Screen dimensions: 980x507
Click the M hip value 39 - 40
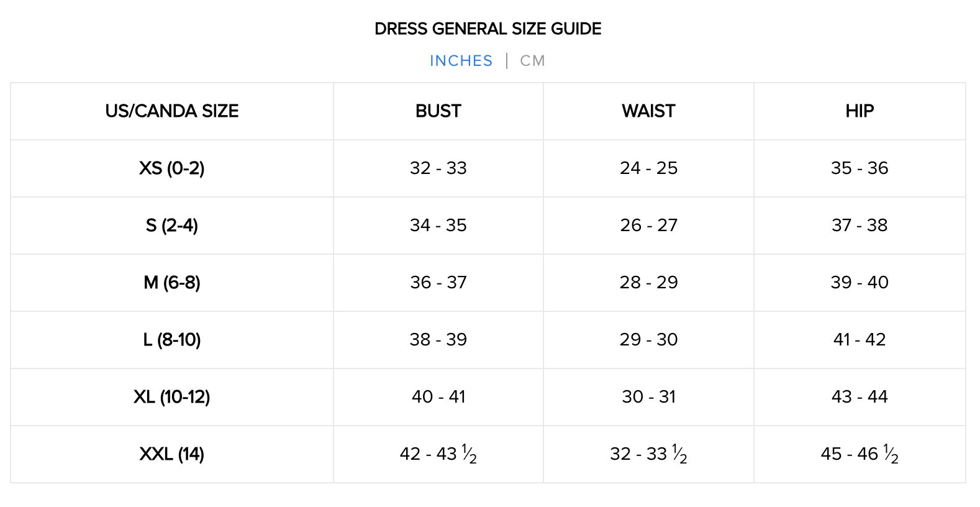860,283
